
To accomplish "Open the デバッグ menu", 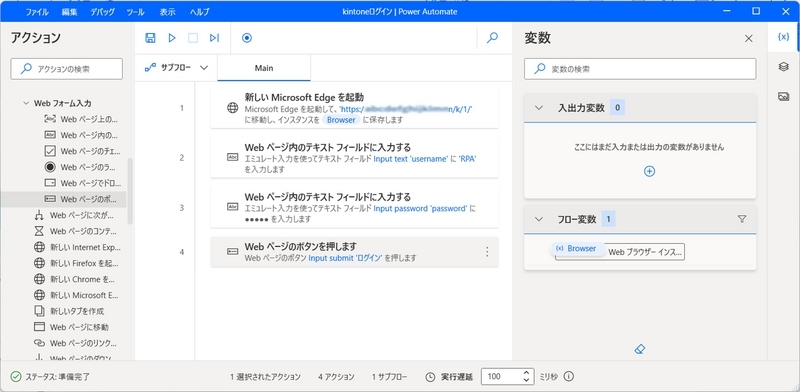I will click(103, 12).
